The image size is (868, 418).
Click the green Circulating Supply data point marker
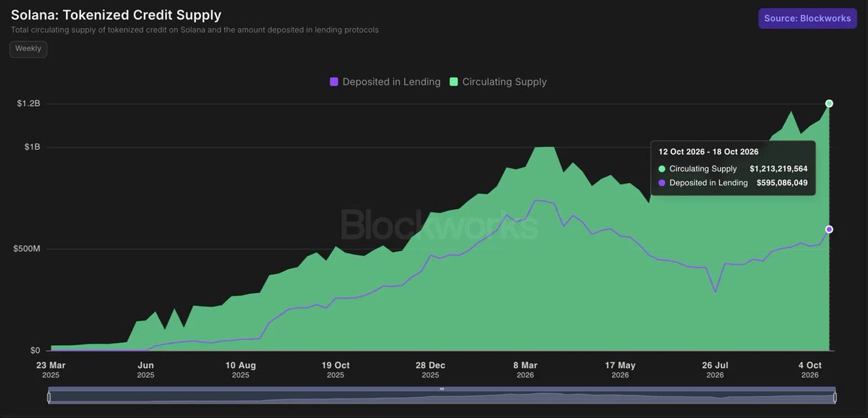pos(829,103)
